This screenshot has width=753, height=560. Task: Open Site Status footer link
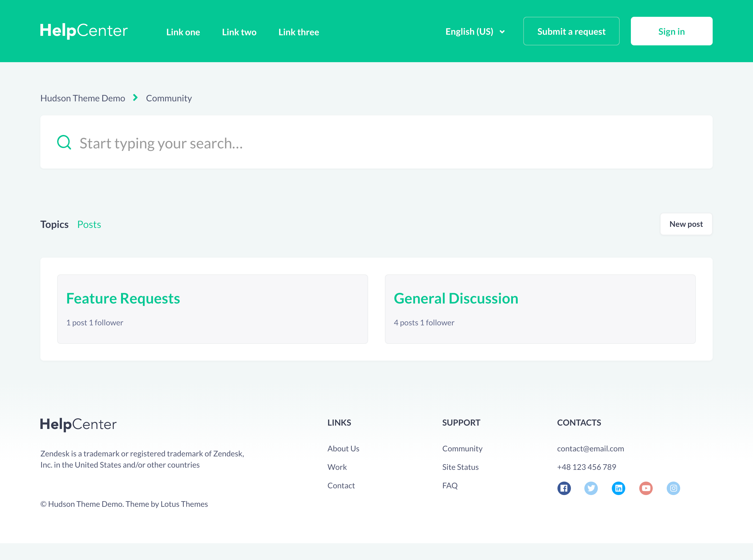(460, 467)
